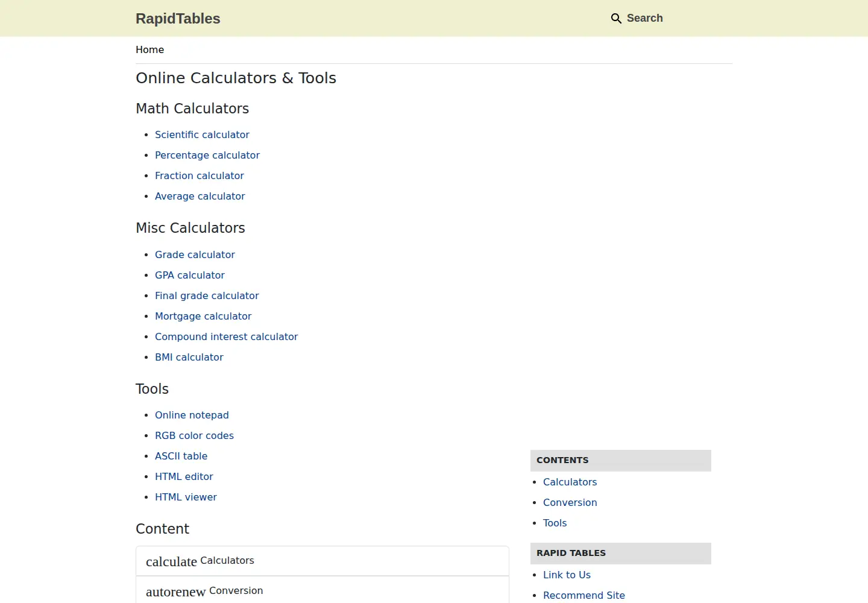Click the Tools section heading
Viewport: 868px width, 603px height.
point(152,389)
